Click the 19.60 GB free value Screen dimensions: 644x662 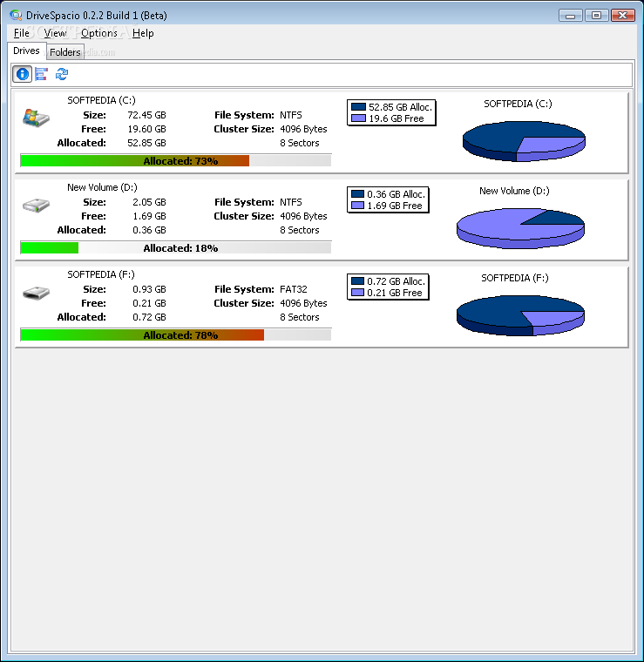pyautogui.click(x=146, y=129)
